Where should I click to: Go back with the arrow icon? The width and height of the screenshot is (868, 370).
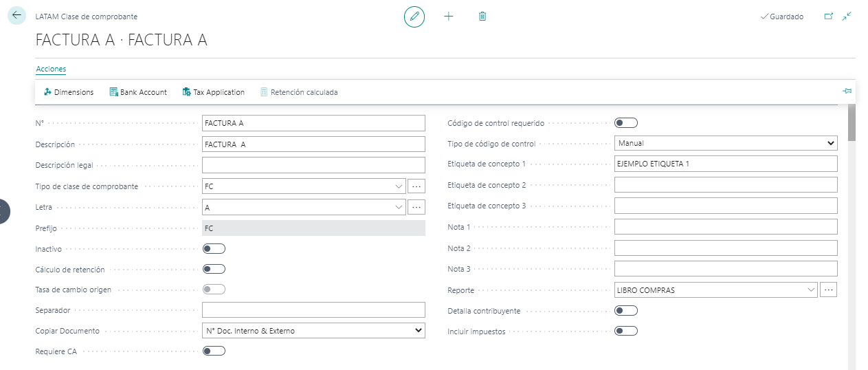point(16,16)
